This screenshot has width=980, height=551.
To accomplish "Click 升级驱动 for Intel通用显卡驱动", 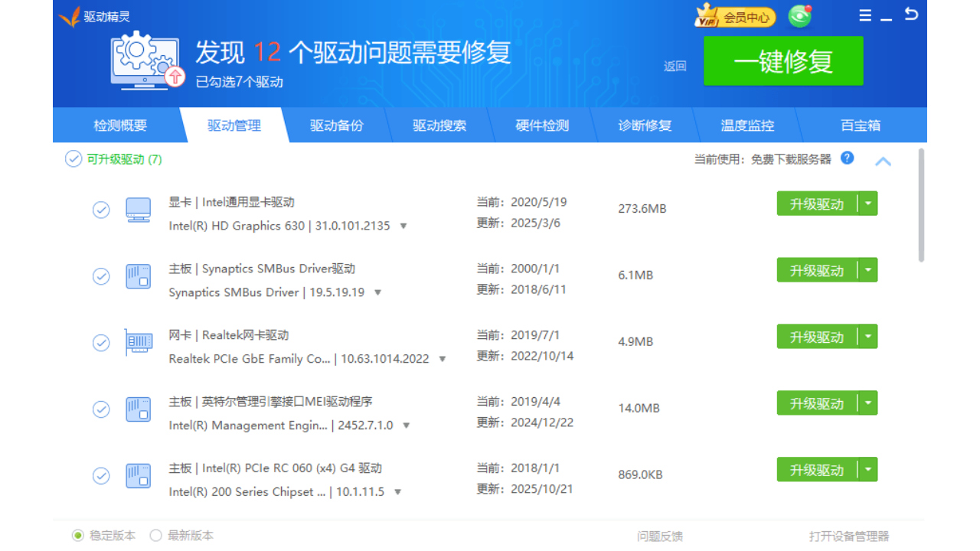I will [x=817, y=204].
